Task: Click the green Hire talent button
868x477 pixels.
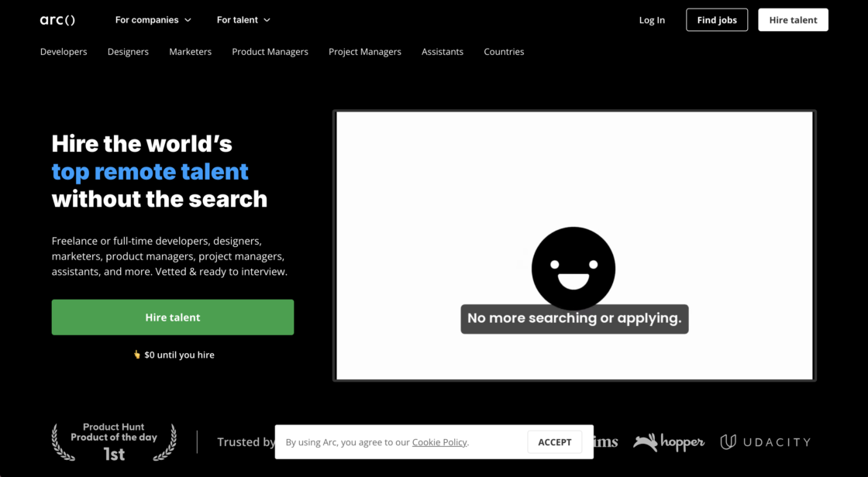Action: pyautogui.click(x=173, y=317)
